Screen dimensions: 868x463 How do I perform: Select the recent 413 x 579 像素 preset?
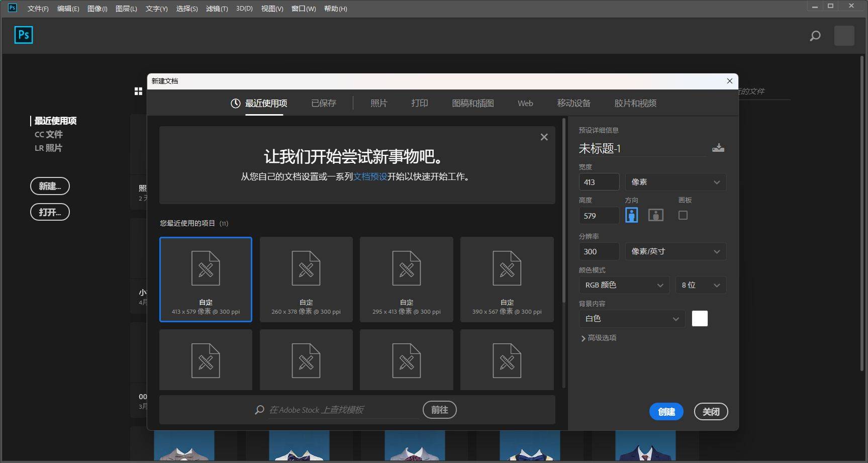tap(206, 279)
